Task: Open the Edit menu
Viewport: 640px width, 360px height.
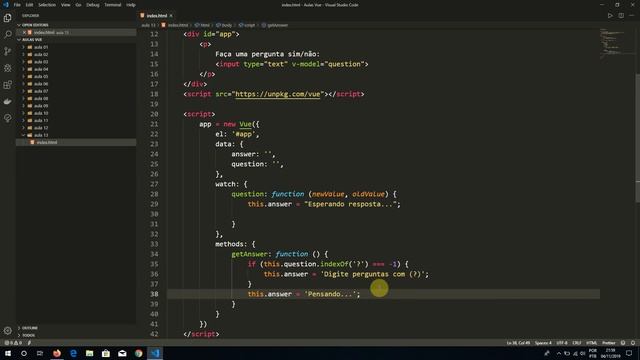Action: pos(29,5)
